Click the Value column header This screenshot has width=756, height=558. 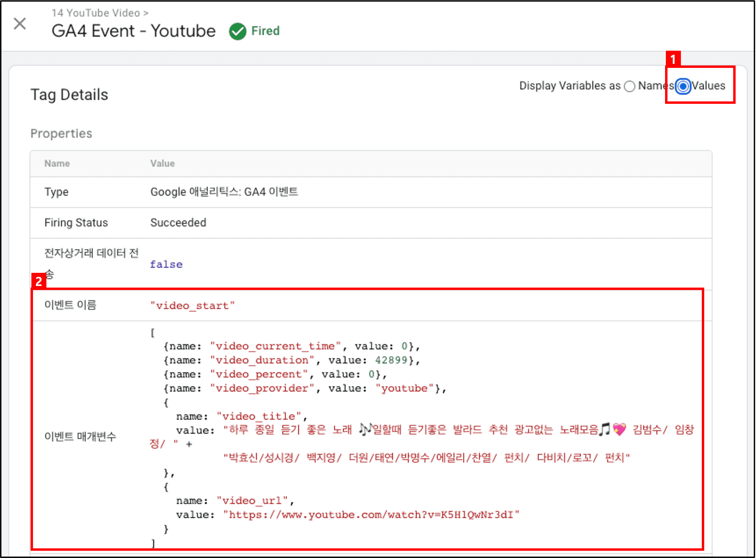[x=163, y=163]
